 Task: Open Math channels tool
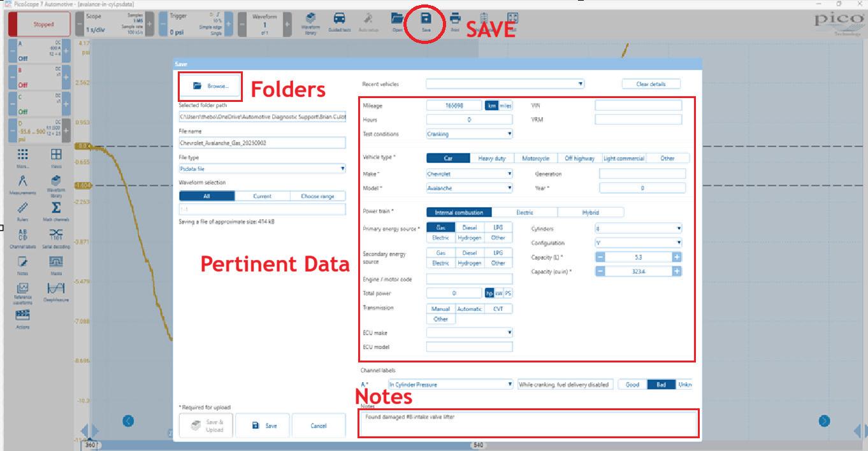coord(56,210)
